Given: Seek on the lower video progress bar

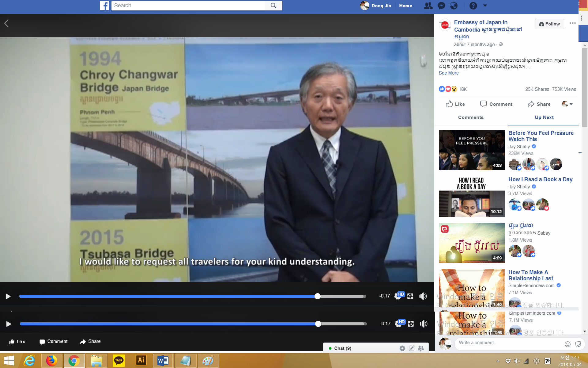Looking at the screenshot, I should (x=193, y=324).
